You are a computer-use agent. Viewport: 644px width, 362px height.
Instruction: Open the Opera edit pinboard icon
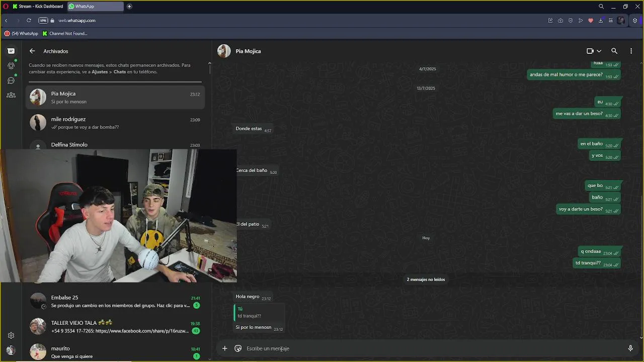point(550,21)
